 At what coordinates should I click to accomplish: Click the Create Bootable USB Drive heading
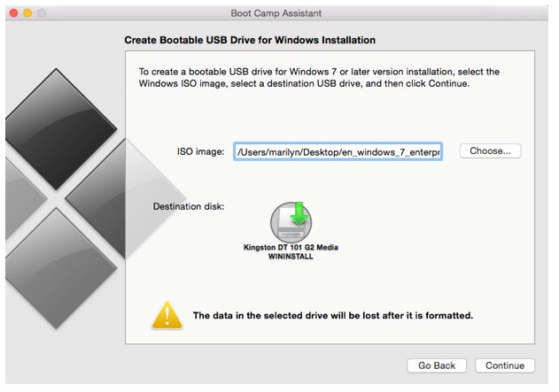tap(249, 41)
